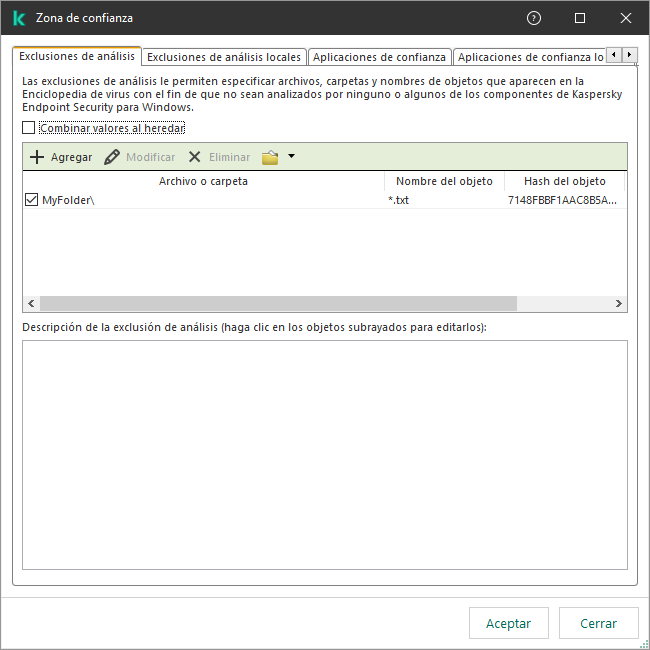Maximize the Zona de confianza window
Viewport: 650px width, 650px height.
point(580,18)
